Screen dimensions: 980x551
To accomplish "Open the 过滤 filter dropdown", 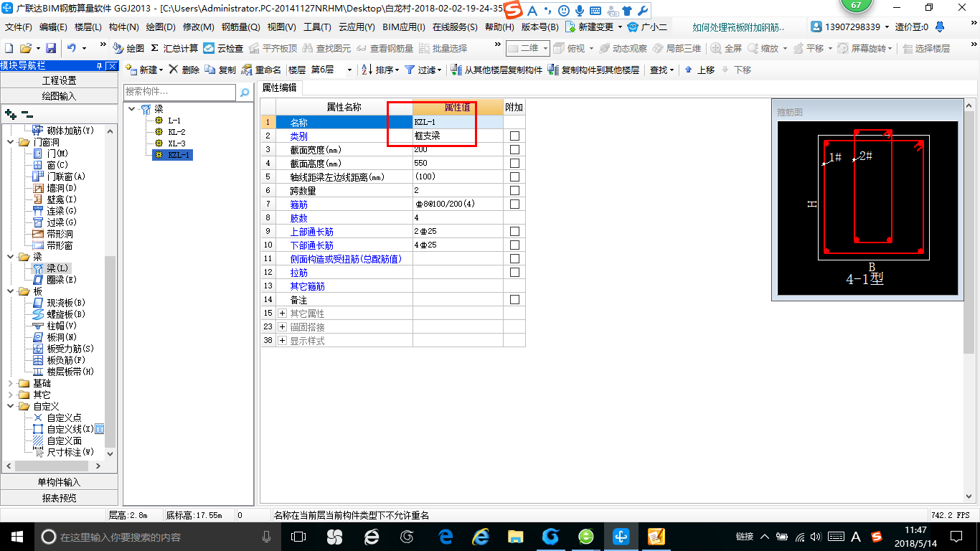I will pyautogui.click(x=424, y=70).
